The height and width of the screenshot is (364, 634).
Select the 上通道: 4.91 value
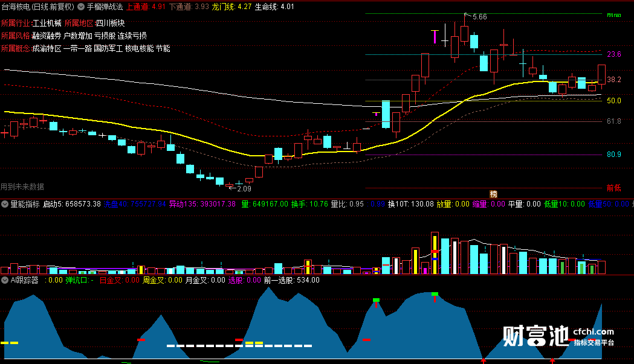[x=146, y=7]
